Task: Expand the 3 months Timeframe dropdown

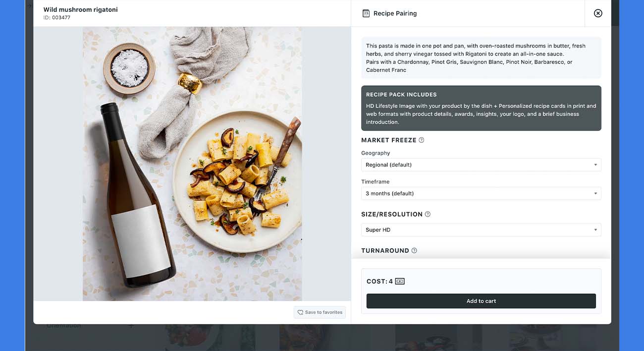Action: 481,193
